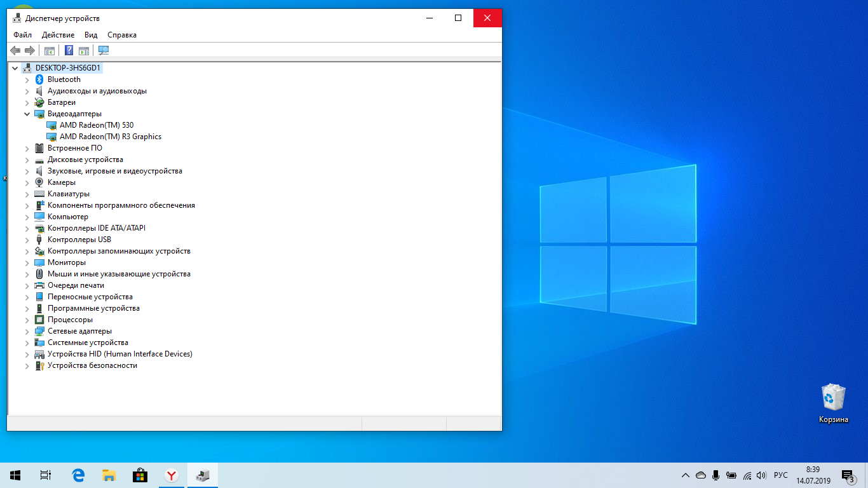Select the Устройства безопасности label
This screenshot has height=488, width=868.
click(92, 365)
